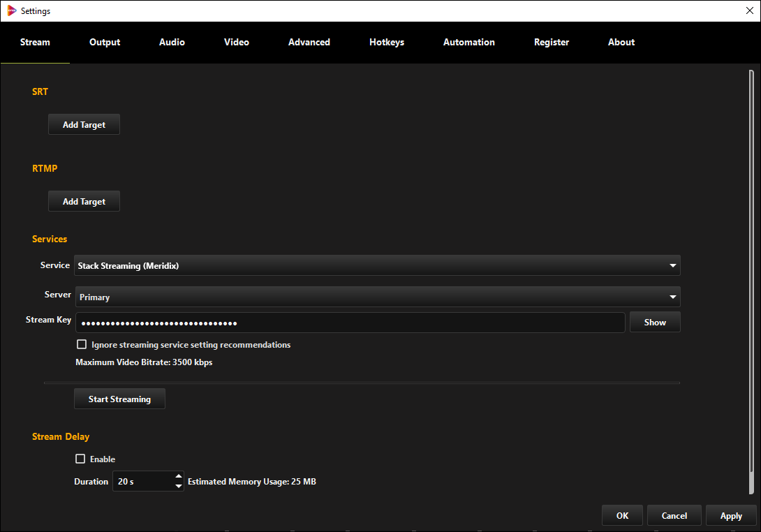Add a target under SRT

(84, 125)
